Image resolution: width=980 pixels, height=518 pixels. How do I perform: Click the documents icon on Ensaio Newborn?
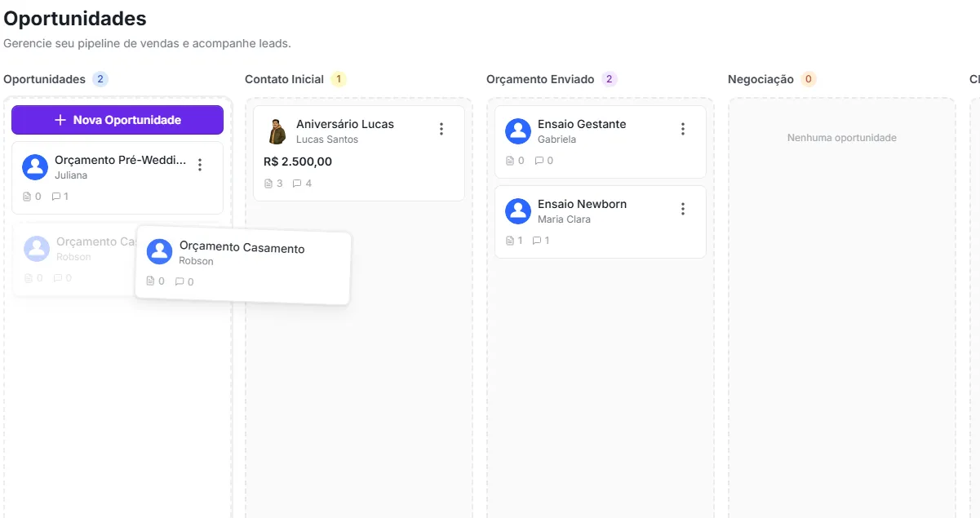point(510,241)
